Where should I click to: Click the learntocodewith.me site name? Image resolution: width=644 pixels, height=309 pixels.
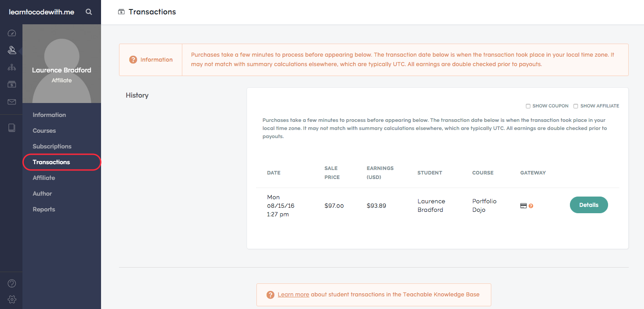pyautogui.click(x=42, y=12)
